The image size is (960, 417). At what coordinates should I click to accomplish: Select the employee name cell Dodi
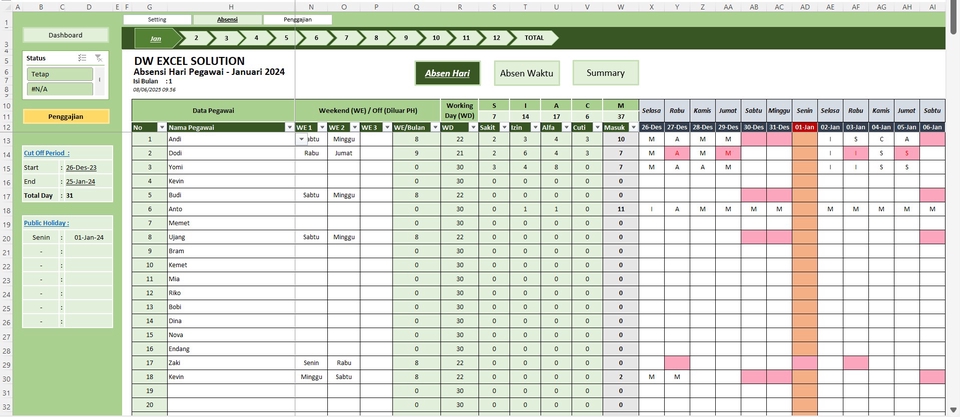231,153
